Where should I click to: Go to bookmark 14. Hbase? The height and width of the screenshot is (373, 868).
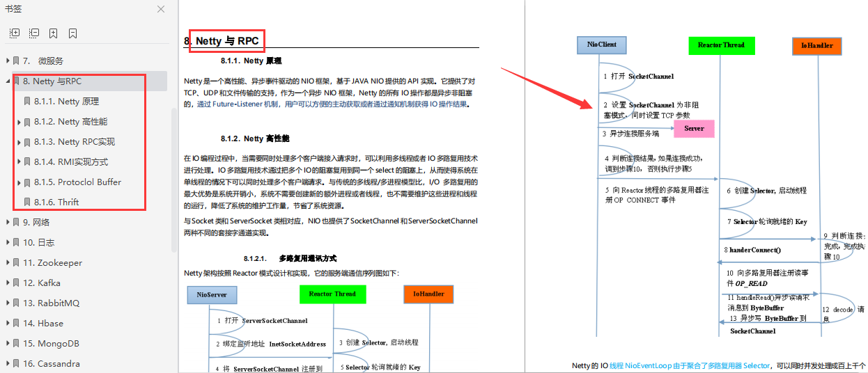(43, 324)
